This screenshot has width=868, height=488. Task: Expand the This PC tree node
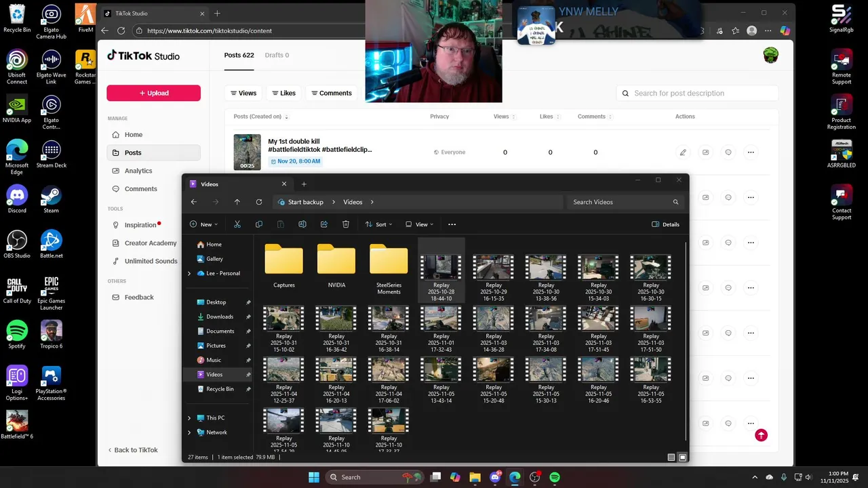tap(189, 418)
